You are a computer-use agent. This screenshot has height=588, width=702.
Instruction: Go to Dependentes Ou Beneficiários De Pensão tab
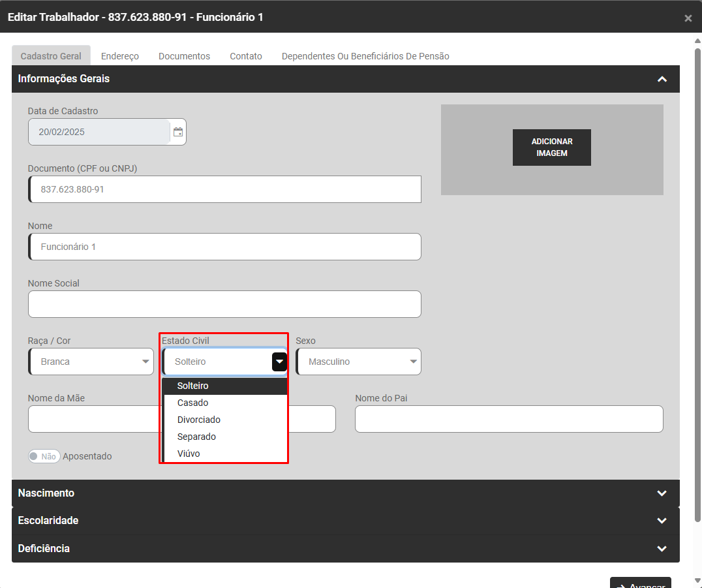coord(365,56)
